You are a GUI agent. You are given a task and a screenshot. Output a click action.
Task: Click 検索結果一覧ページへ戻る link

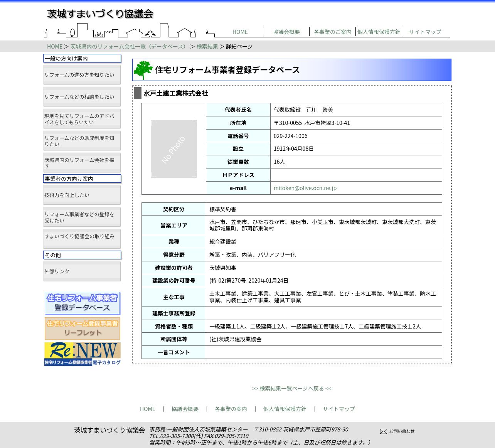(x=292, y=389)
